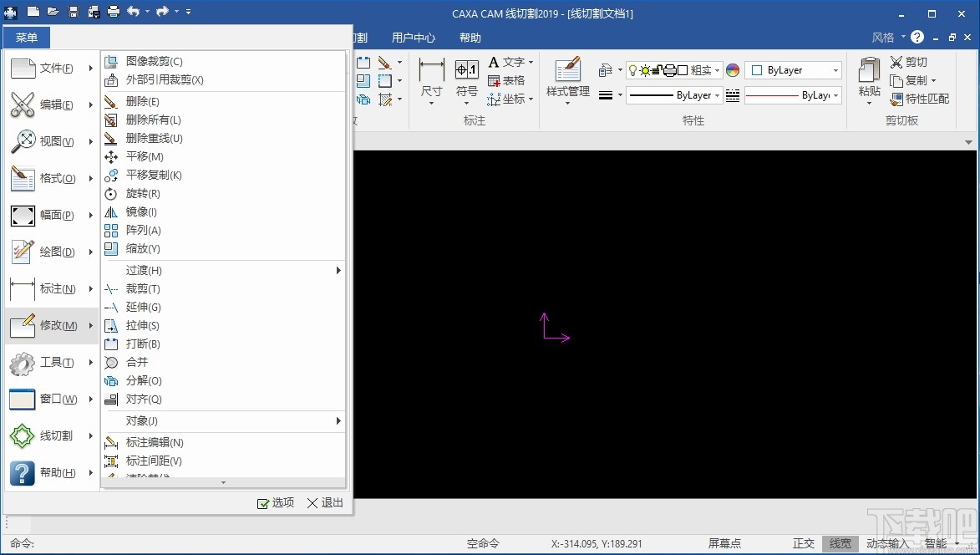Viewport: 980px width, 555px height.
Task: Open Style Management (样式管理)
Action: (567, 80)
